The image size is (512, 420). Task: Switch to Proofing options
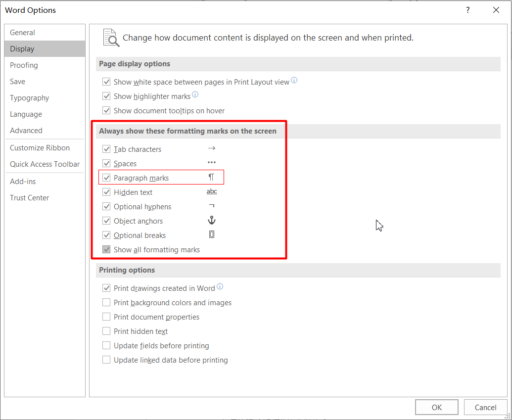pyautogui.click(x=45, y=65)
